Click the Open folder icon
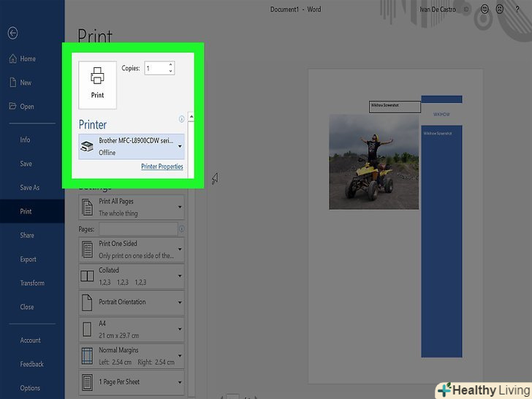This screenshot has height=399, width=532. point(12,106)
